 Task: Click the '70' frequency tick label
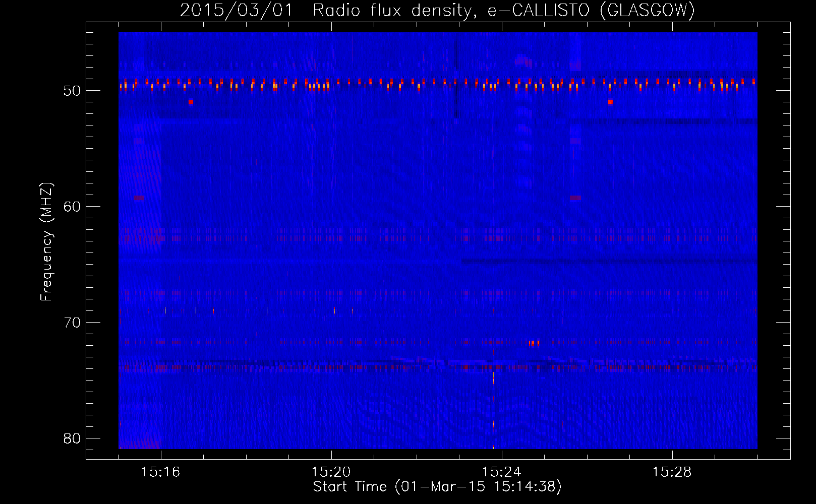[72, 323]
